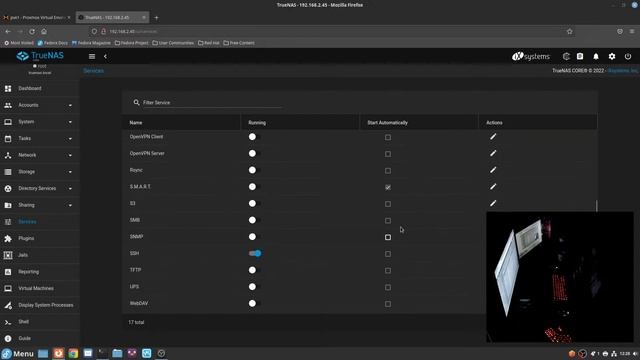Click the services table scrollbar thumb

596,206
